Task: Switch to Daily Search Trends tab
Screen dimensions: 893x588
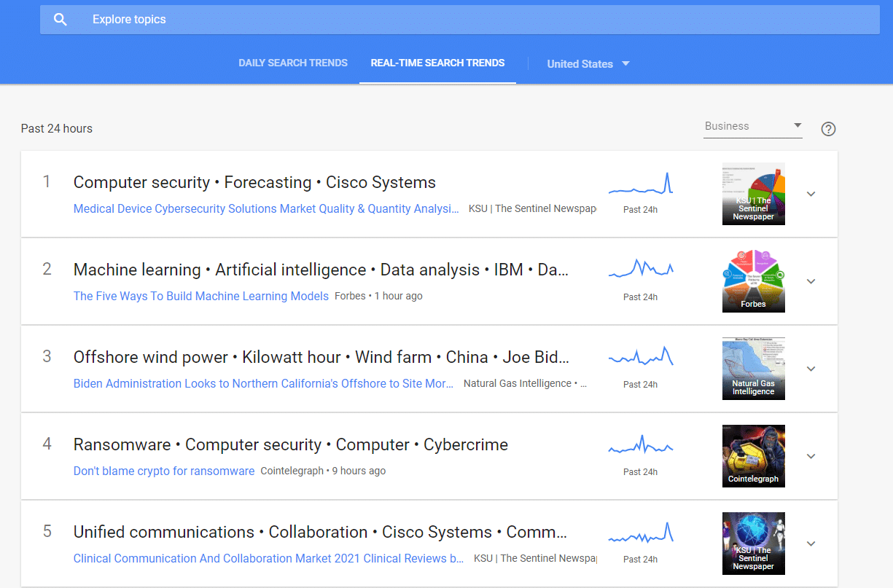Action: (x=293, y=63)
